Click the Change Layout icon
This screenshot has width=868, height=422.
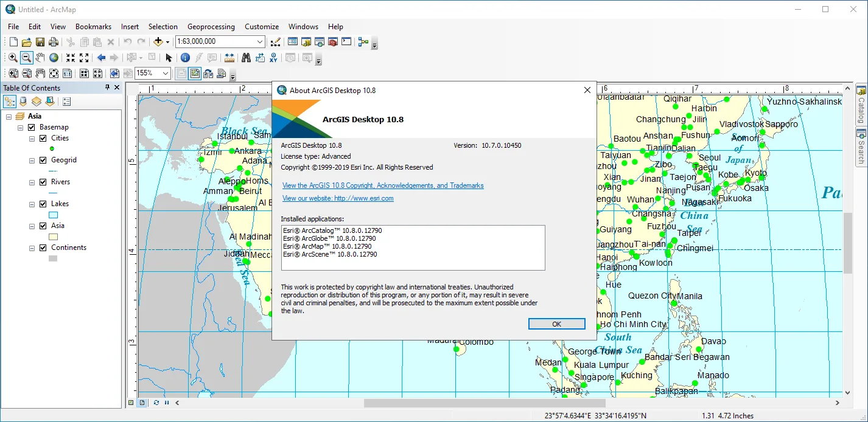pyautogui.click(x=208, y=74)
